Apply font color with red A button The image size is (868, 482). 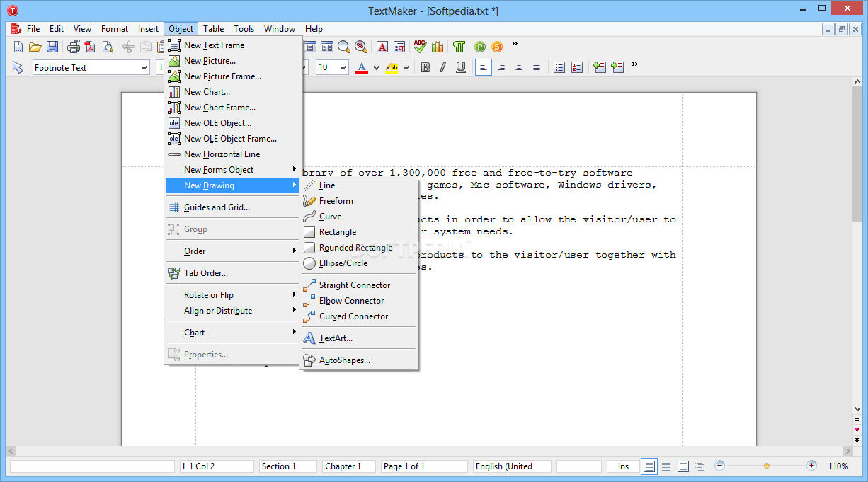362,67
